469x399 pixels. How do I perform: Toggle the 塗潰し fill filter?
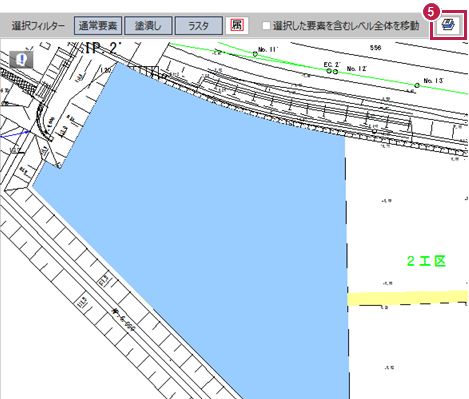tap(148, 26)
